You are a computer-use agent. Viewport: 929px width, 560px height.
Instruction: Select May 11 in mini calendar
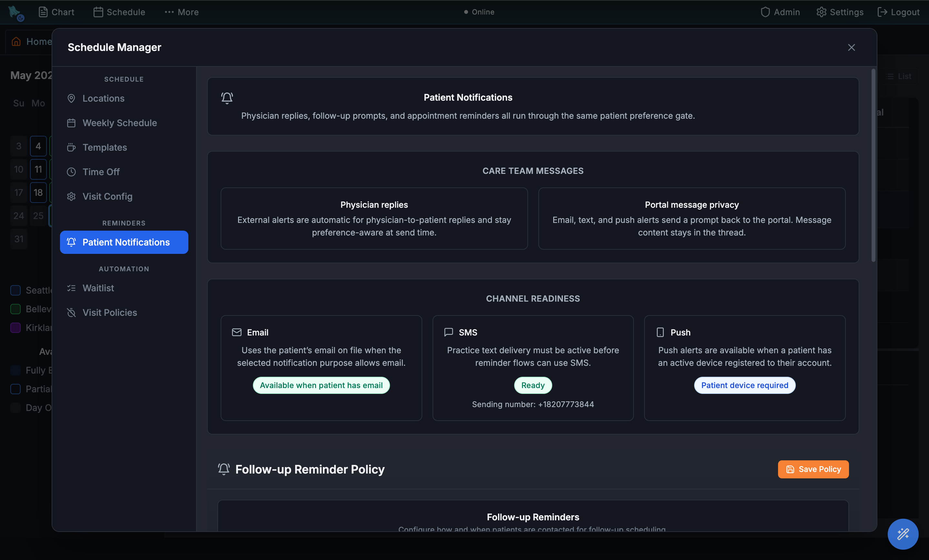tap(38, 169)
